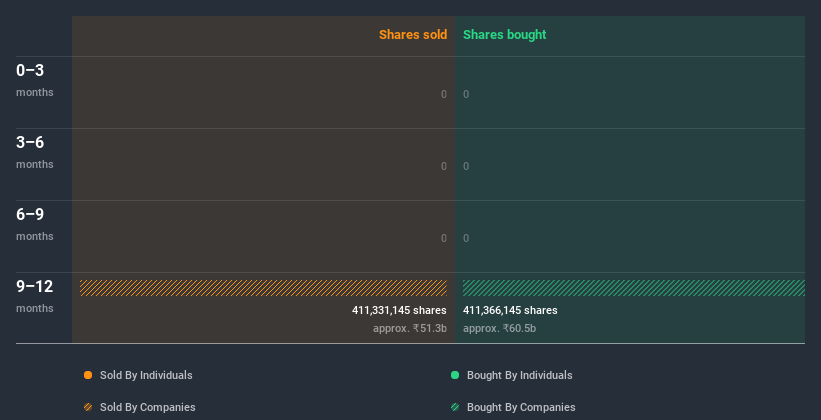Click the orange hatched shares sold bar
This screenshot has width=821, height=420.
(x=263, y=288)
